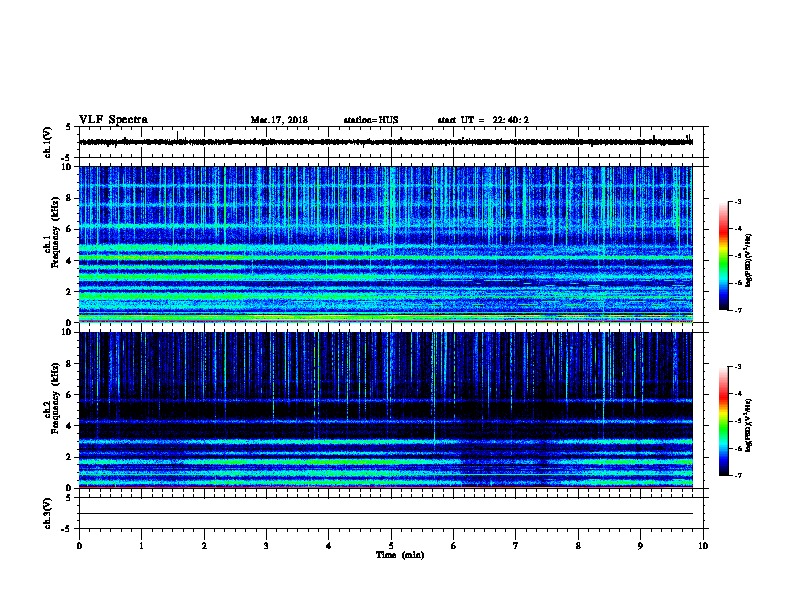Click the ch.1 color bar log(PSD) unit label
This screenshot has width=792, height=612.
pos(749,260)
